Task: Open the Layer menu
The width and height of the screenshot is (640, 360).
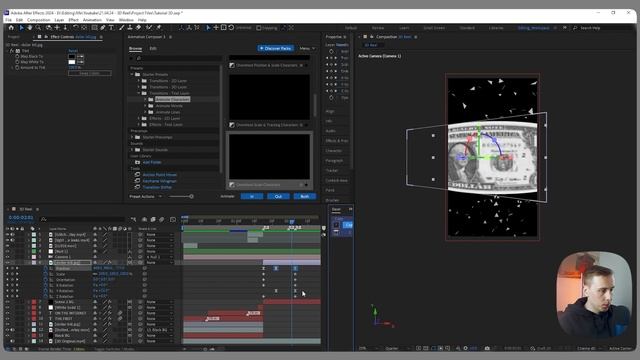Action: click(59, 20)
